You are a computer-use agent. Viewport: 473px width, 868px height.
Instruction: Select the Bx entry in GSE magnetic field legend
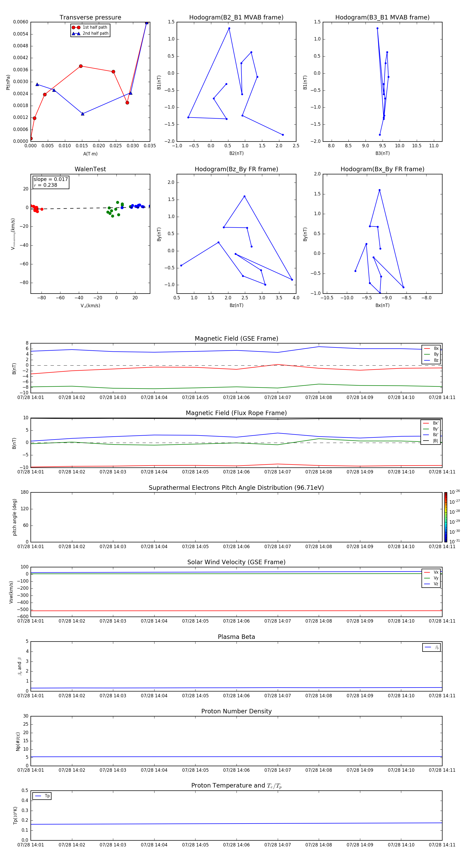click(x=431, y=349)
